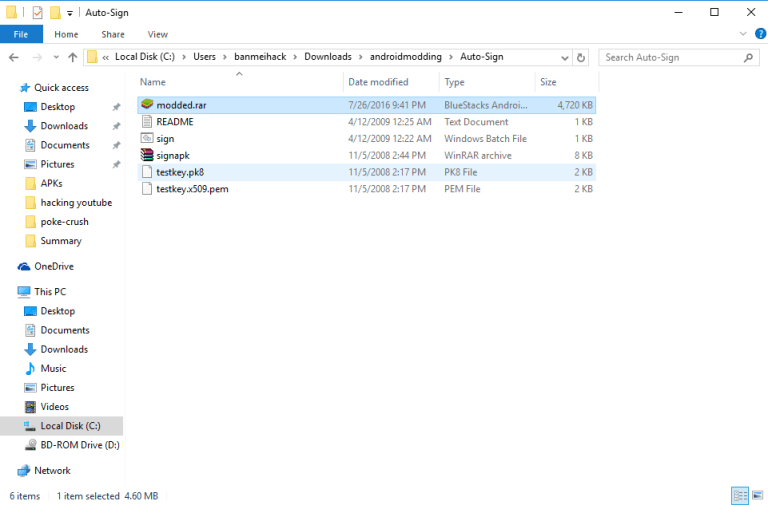
Task: Open the address bar history dropdown
Action: (x=564, y=57)
